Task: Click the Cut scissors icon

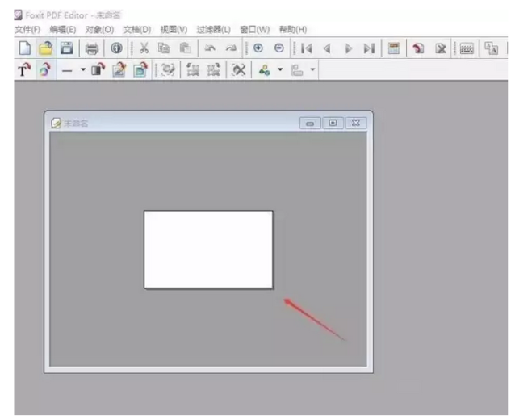Action: (x=144, y=48)
